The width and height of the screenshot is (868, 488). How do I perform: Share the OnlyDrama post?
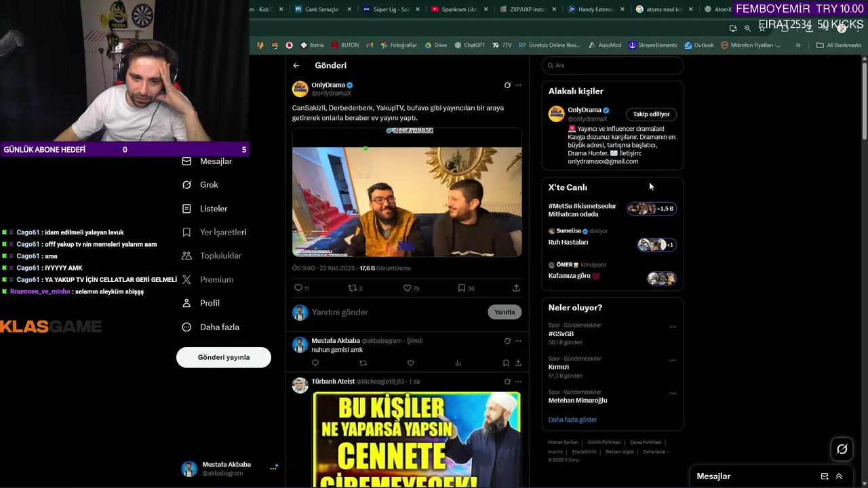(516, 288)
